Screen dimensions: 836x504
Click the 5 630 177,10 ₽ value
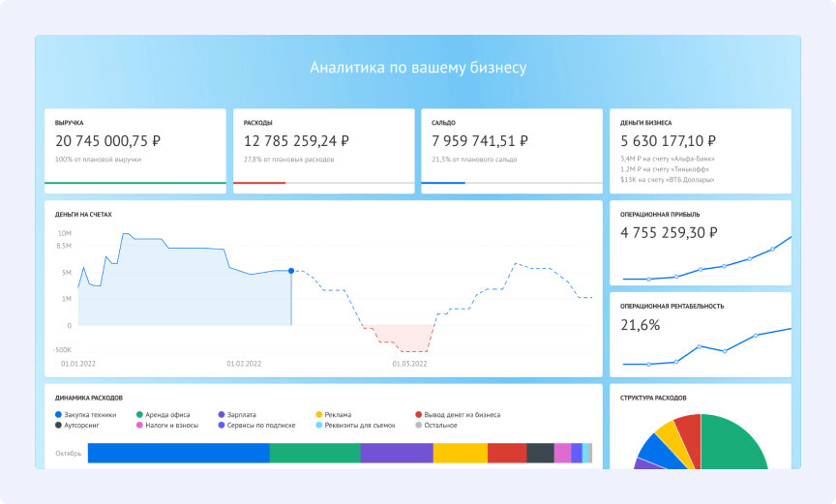click(668, 141)
